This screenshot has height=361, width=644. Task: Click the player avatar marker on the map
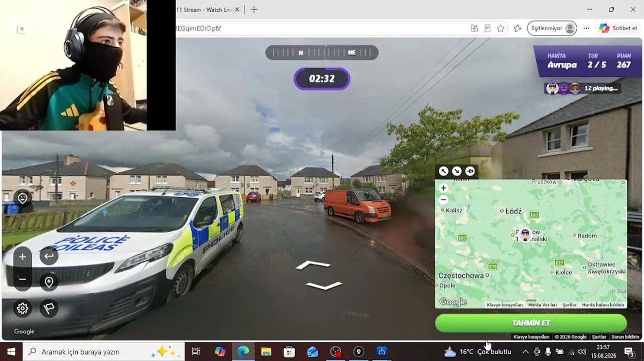pyautogui.click(x=525, y=235)
